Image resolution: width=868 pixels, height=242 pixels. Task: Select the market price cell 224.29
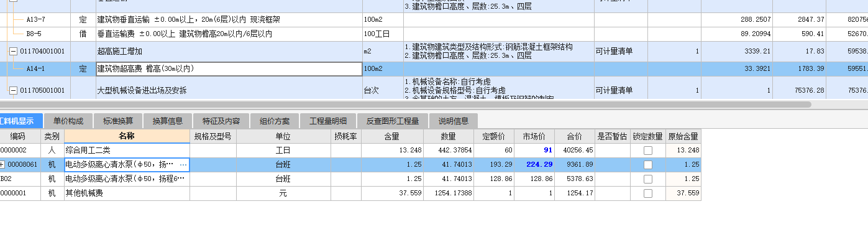coord(534,165)
